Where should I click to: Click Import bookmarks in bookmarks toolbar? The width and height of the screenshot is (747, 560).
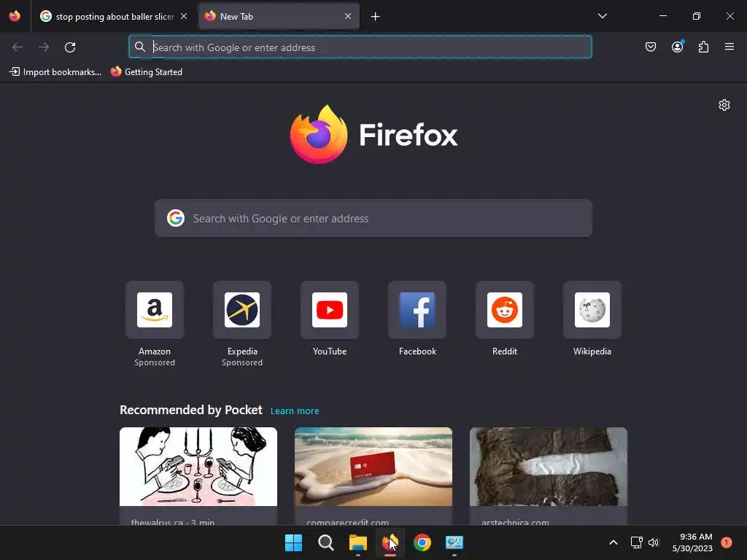(x=55, y=72)
